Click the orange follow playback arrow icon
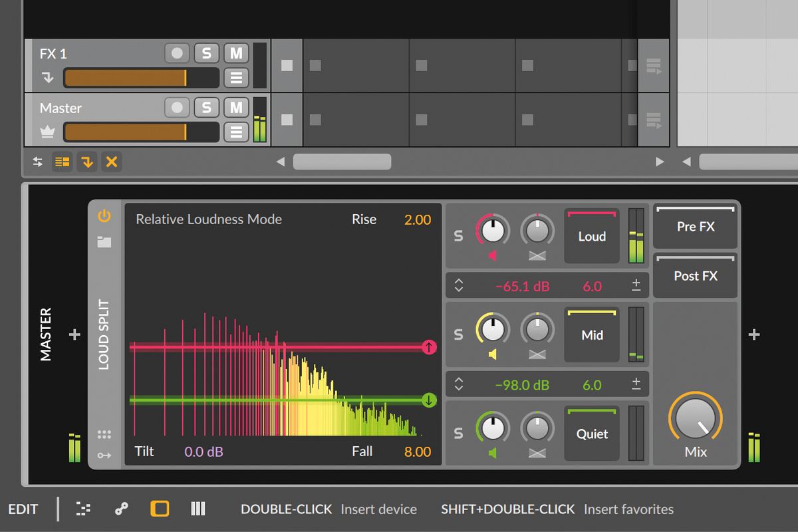 pyautogui.click(x=87, y=162)
